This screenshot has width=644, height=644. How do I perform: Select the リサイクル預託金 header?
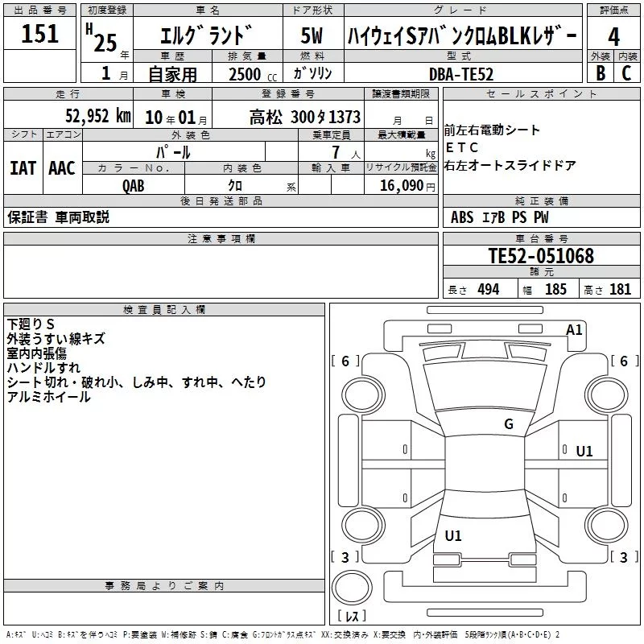[401, 167]
